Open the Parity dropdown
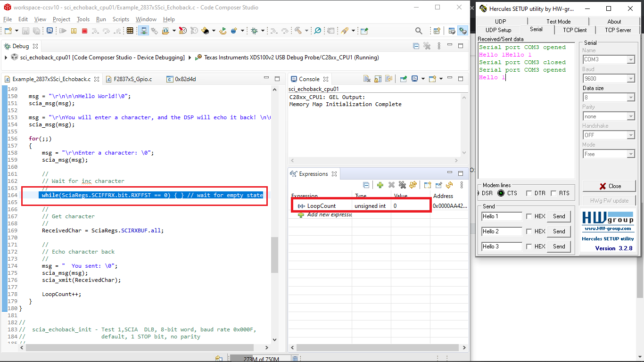Screen dimensions: 644x362 pos(630,116)
